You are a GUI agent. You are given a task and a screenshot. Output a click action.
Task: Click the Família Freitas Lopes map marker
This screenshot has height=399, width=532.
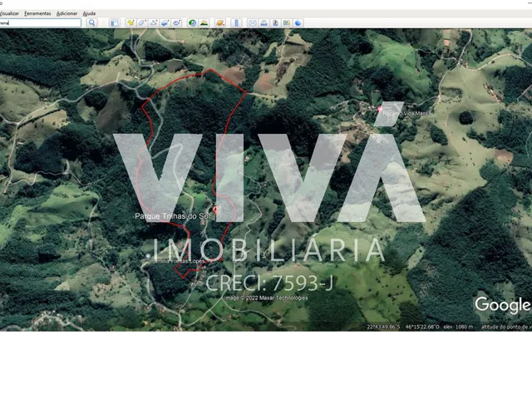pyautogui.click(x=148, y=257)
